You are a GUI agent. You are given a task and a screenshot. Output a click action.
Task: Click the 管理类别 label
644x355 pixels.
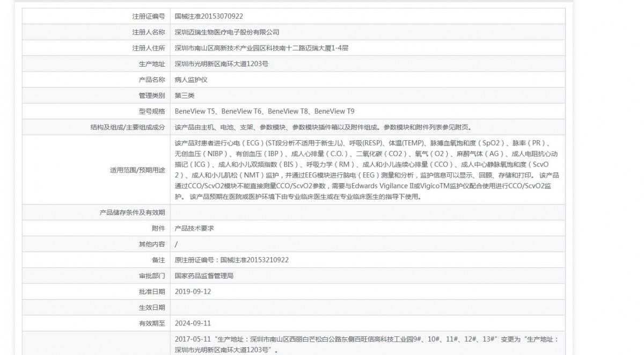[x=152, y=96]
